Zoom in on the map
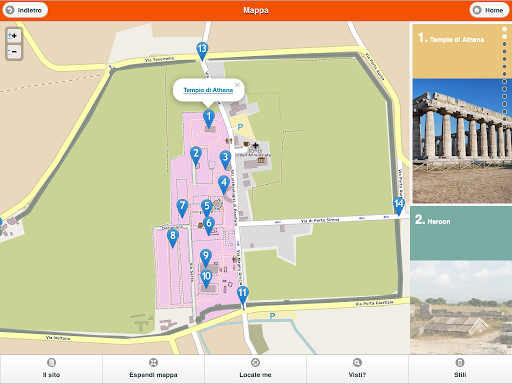Screen dimensions: 512x384 click(14, 36)
